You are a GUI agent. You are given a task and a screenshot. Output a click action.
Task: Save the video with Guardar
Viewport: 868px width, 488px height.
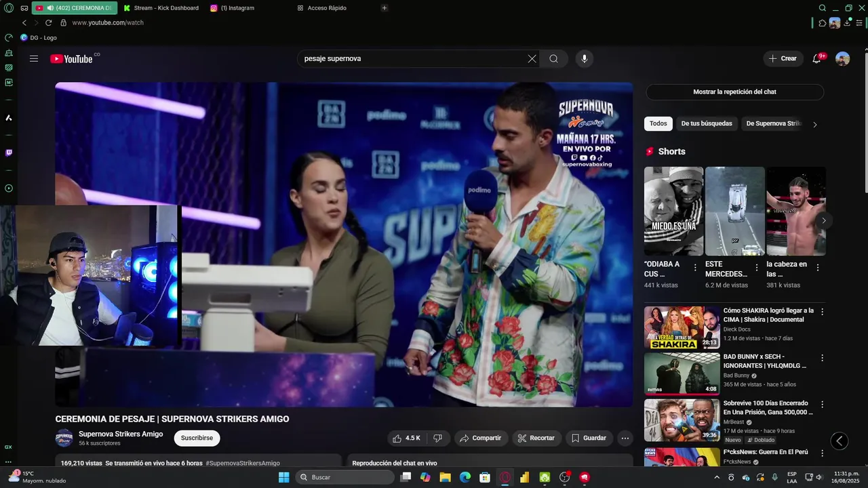click(x=588, y=438)
